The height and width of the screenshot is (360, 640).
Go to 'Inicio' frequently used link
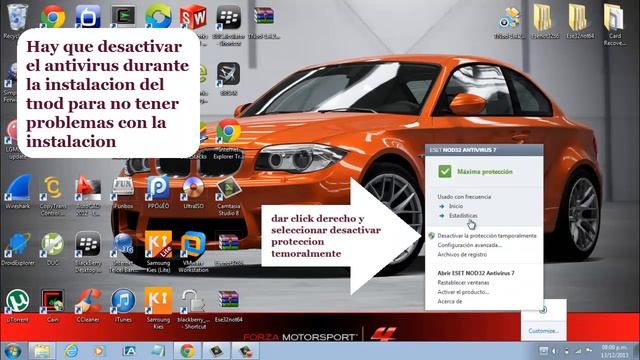[456, 206]
